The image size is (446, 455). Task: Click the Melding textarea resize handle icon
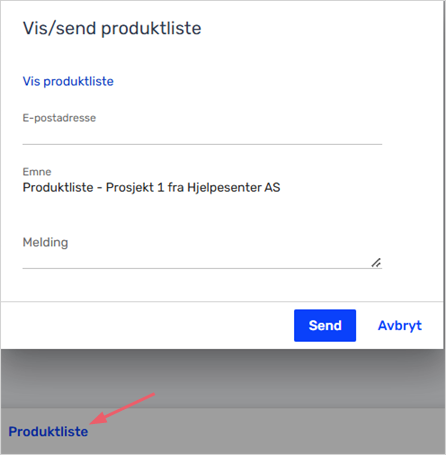pyautogui.click(x=376, y=263)
